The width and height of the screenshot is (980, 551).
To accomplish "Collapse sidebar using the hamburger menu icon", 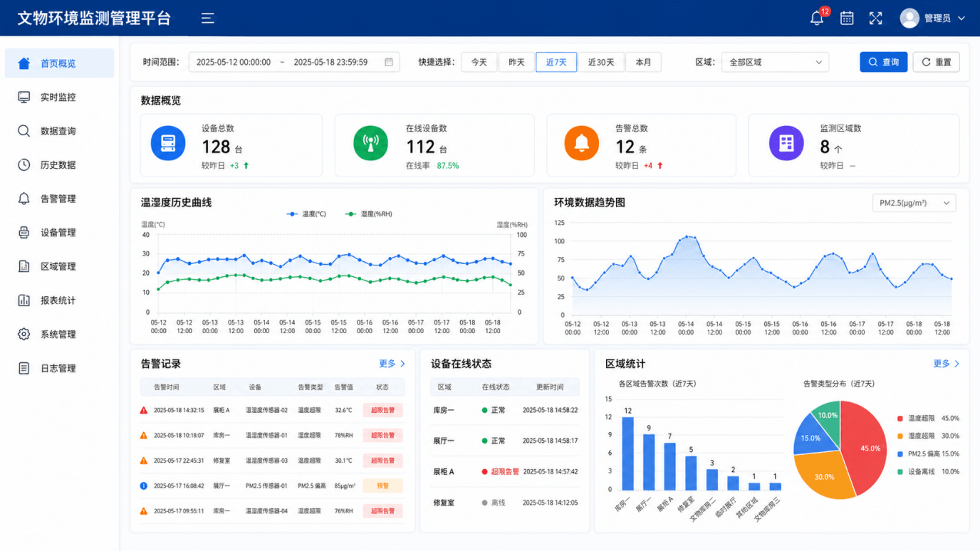I will [x=207, y=19].
